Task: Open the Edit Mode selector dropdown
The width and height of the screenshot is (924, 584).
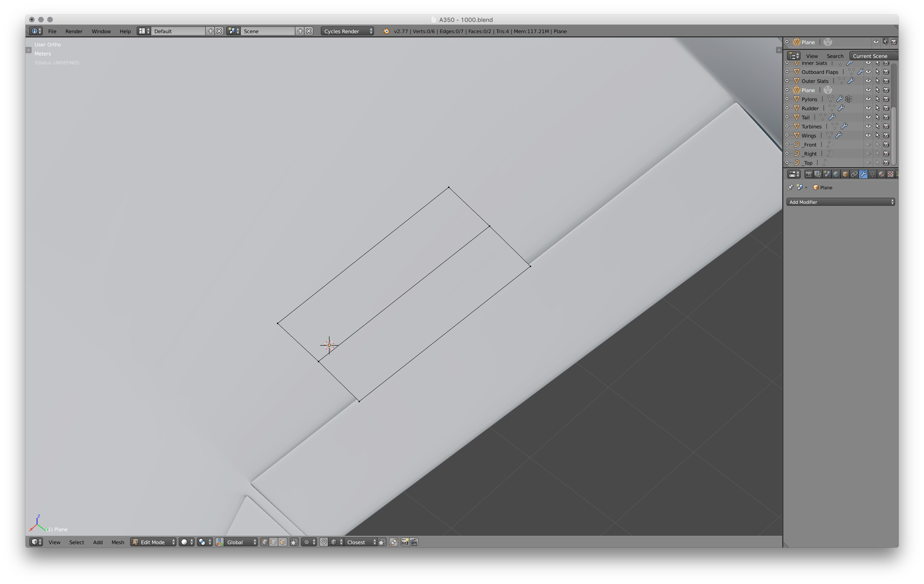Action: coord(153,542)
